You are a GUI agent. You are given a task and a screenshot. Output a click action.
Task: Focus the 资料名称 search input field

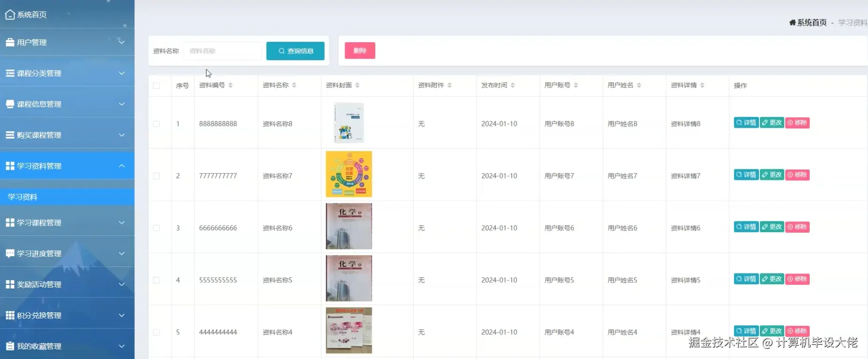click(222, 51)
